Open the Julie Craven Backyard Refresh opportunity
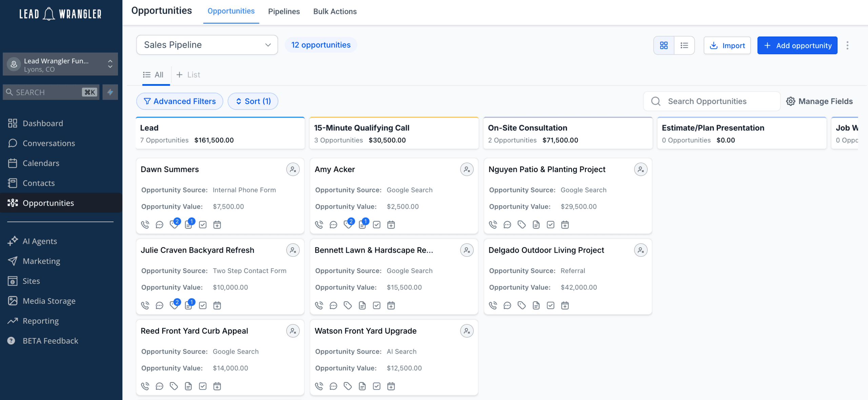868x400 pixels. tap(197, 250)
